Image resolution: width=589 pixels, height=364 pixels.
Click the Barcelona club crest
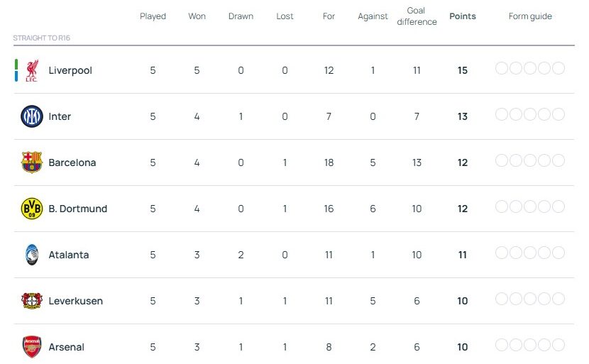click(x=32, y=162)
